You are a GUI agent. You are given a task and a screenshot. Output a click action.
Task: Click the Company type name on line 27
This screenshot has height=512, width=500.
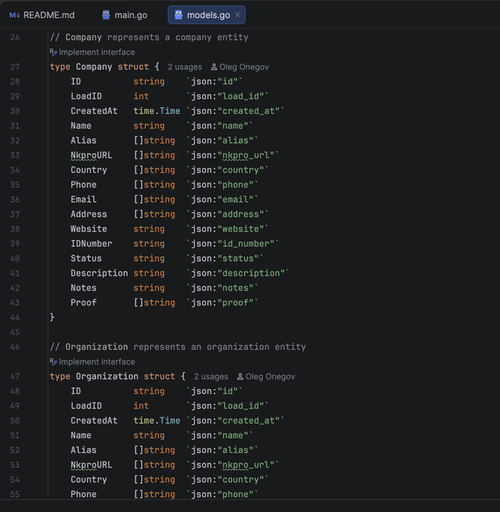94,67
